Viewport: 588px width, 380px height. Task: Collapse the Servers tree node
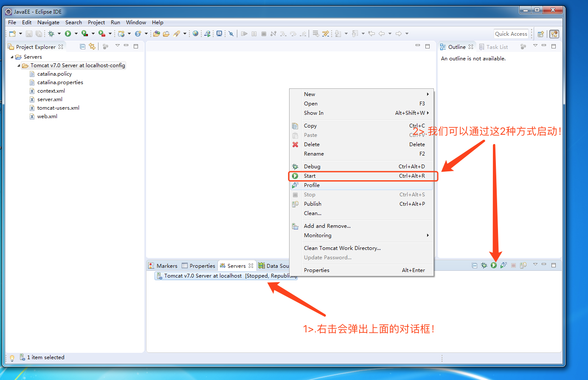click(x=12, y=57)
